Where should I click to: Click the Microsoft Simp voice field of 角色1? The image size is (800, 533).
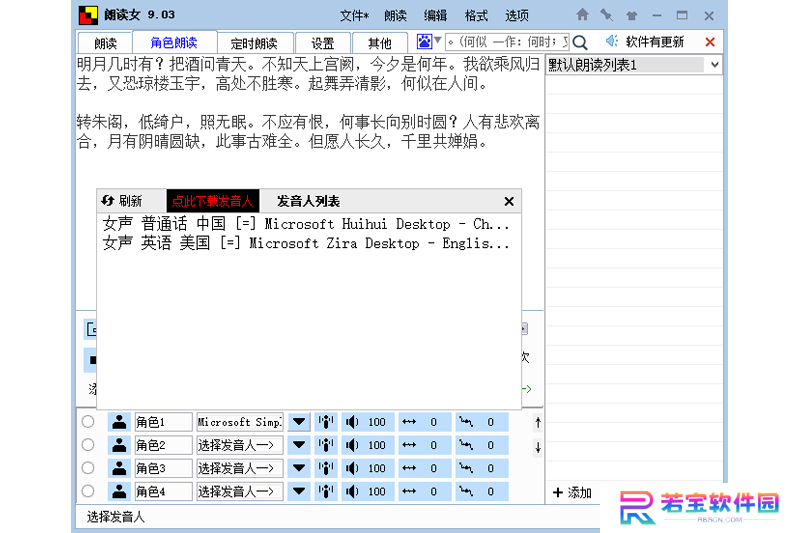click(240, 422)
